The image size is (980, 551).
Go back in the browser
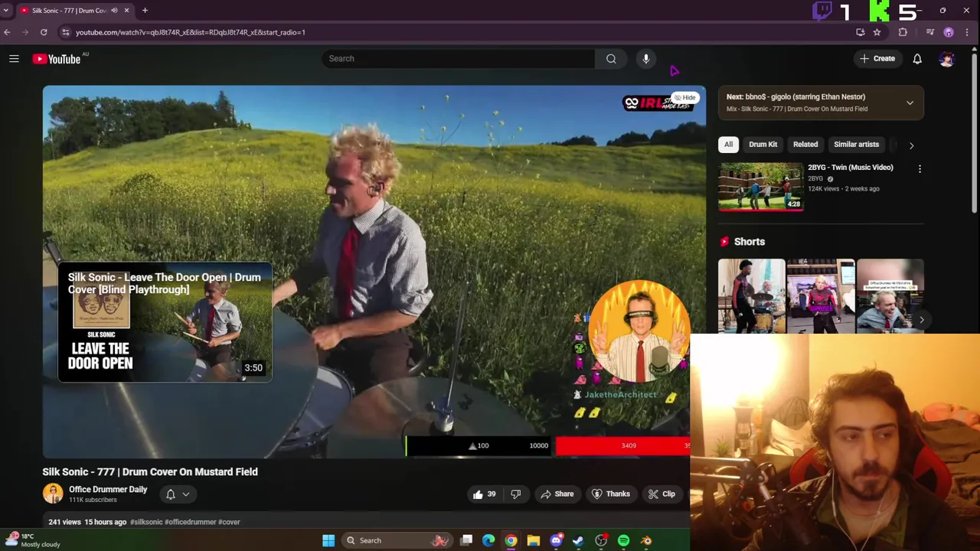[x=7, y=32]
